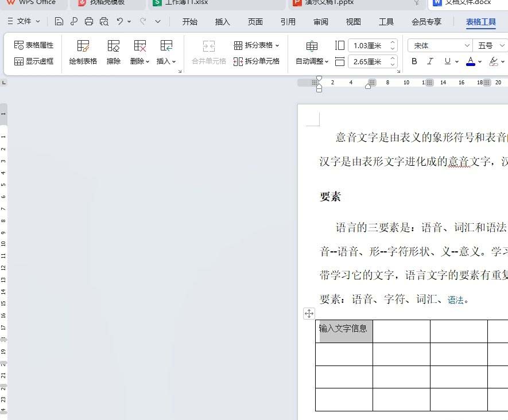Click the Save icon in quick toolbar
This screenshot has width=508, height=420.
click(x=59, y=22)
